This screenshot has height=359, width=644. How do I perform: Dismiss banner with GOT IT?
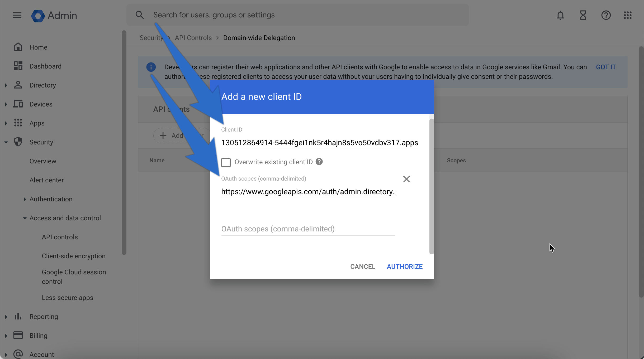pyautogui.click(x=606, y=67)
